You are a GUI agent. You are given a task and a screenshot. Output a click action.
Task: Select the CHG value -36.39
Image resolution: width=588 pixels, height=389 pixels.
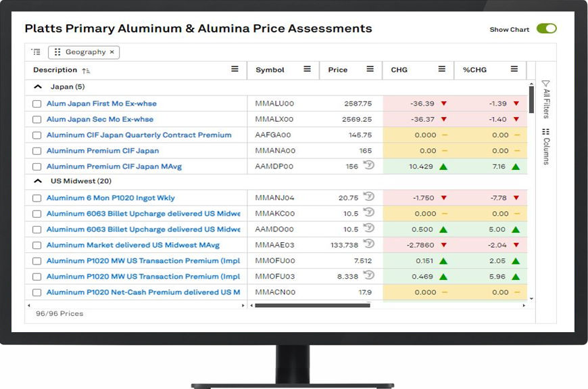tap(422, 104)
